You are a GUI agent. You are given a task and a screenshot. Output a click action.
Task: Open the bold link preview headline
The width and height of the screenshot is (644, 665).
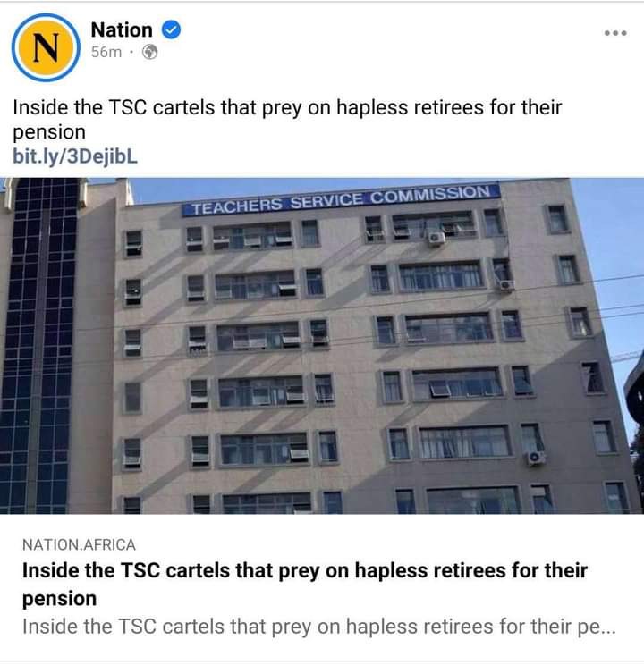305,584
